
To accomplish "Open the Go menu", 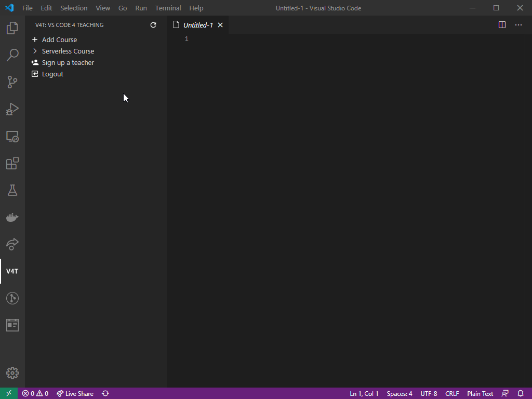I will coord(123,8).
